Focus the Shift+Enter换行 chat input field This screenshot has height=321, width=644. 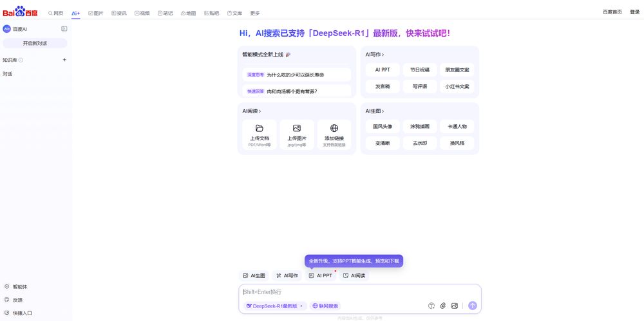pyautogui.click(x=360, y=292)
